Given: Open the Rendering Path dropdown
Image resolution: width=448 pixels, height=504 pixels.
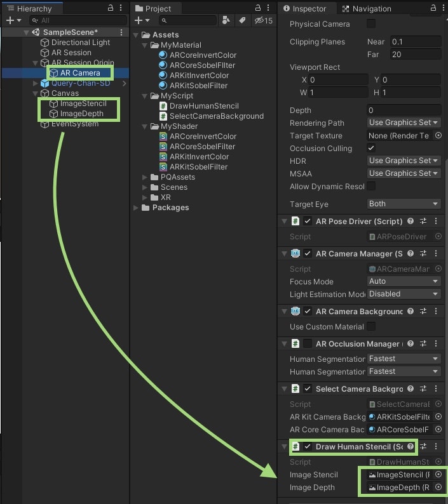Looking at the screenshot, I should (x=404, y=123).
